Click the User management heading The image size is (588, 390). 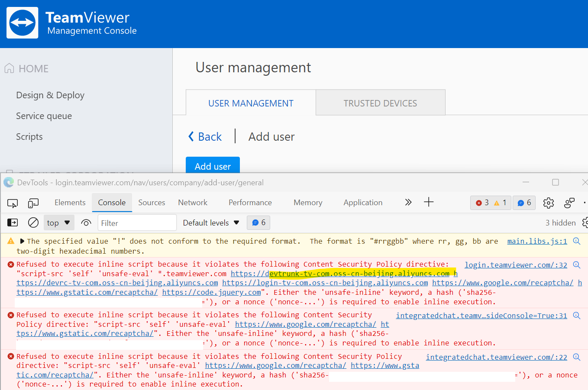(253, 68)
